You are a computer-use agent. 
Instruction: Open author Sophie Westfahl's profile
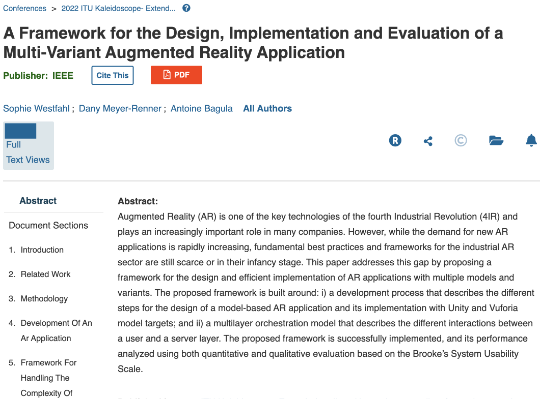(x=36, y=108)
